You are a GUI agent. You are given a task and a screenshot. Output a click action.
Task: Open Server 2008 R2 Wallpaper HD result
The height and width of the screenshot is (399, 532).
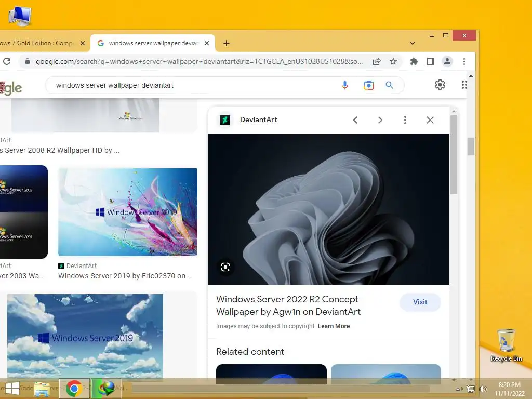[60, 150]
